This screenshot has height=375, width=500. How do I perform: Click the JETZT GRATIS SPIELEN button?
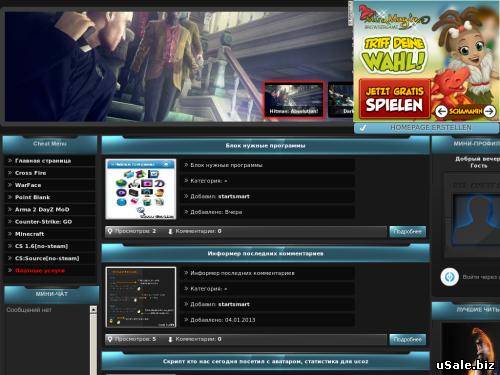pos(394,99)
